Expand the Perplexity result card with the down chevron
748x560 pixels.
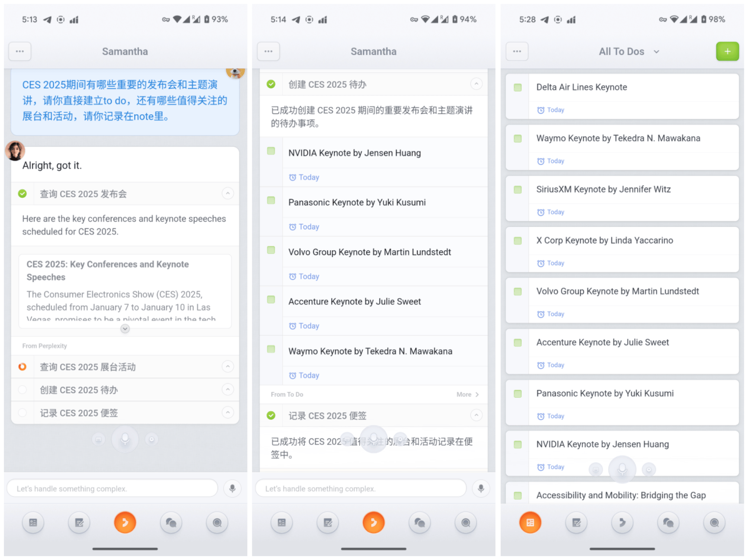[125, 329]
